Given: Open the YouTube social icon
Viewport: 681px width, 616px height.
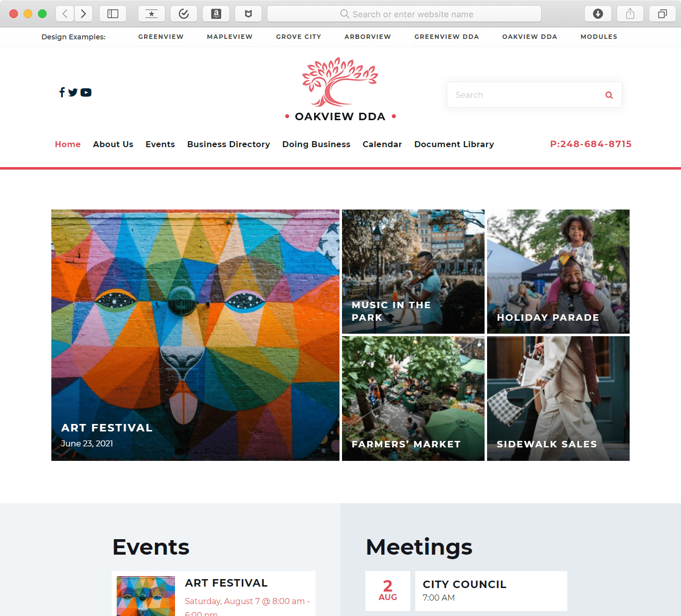Looking at the screenshot, I should point(86,92).
